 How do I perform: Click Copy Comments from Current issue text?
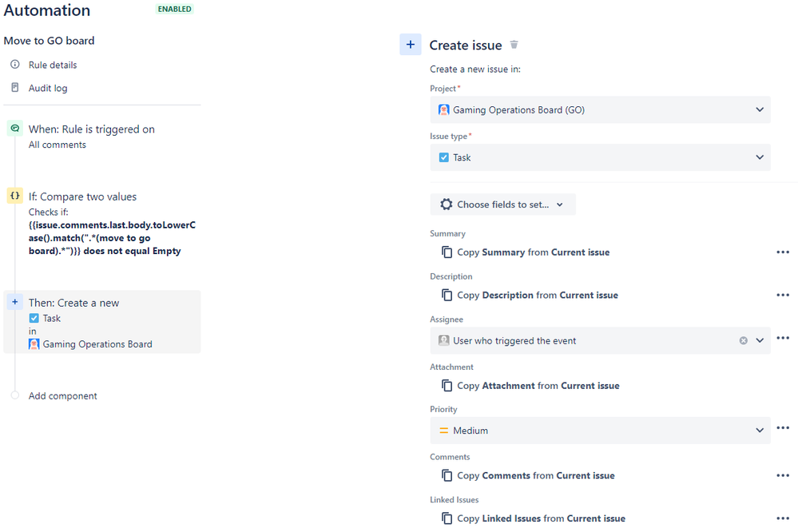click(536, 475)
